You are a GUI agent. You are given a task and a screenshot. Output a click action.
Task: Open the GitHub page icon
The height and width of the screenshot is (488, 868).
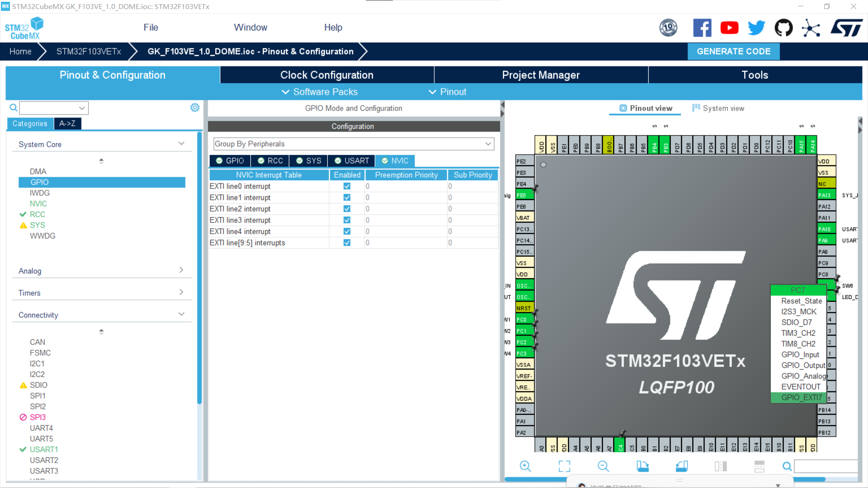[x=783, y=28]
